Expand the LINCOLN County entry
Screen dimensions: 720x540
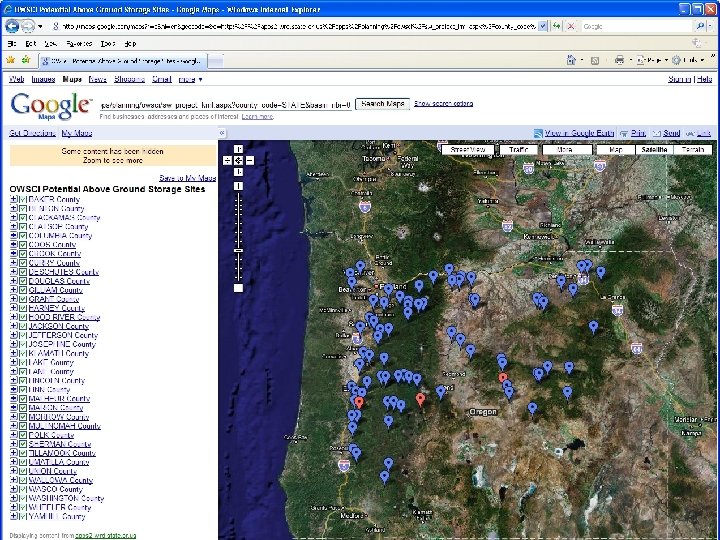click(14, 381)
